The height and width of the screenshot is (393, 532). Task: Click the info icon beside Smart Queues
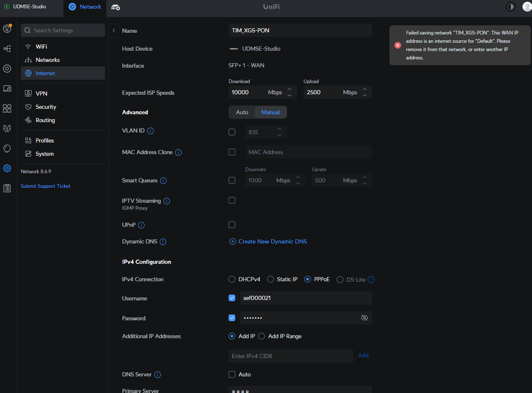tap(163, 181)
